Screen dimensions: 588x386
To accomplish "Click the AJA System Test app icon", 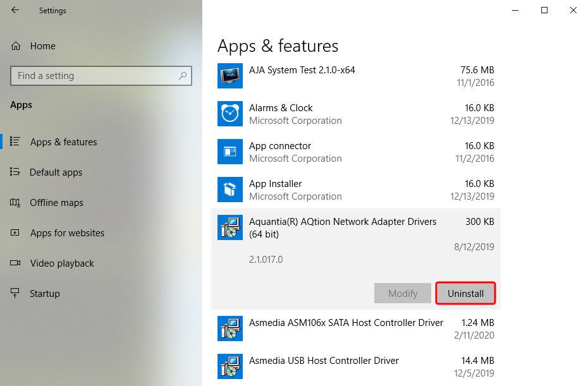I will click(x=229, y=76).
